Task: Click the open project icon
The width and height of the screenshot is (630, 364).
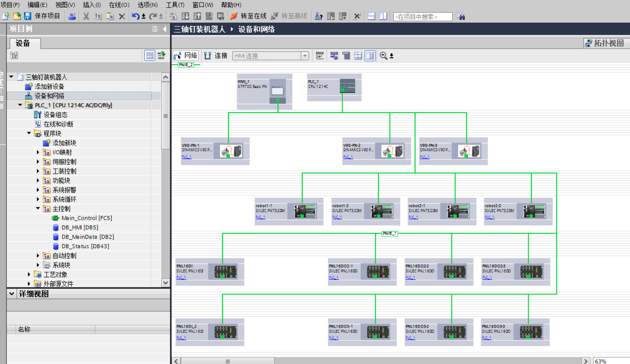Action: tap(17, 16)
